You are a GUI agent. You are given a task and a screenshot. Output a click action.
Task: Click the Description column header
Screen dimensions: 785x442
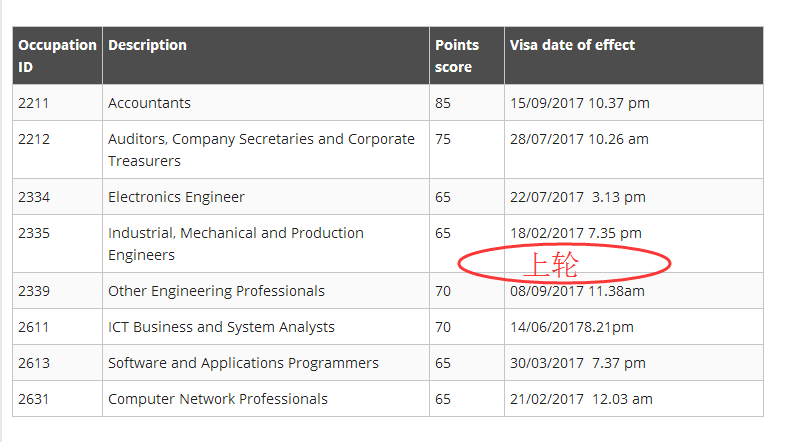point(147,45)
